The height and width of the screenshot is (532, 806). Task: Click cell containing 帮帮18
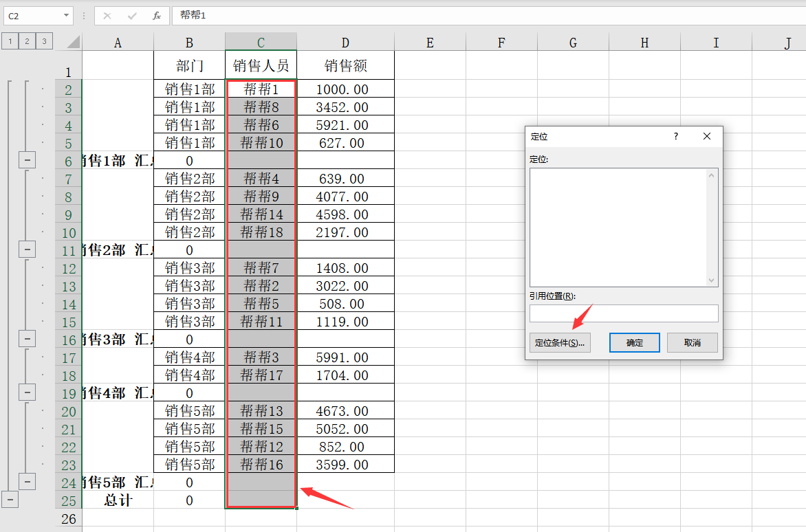(261, 232)
